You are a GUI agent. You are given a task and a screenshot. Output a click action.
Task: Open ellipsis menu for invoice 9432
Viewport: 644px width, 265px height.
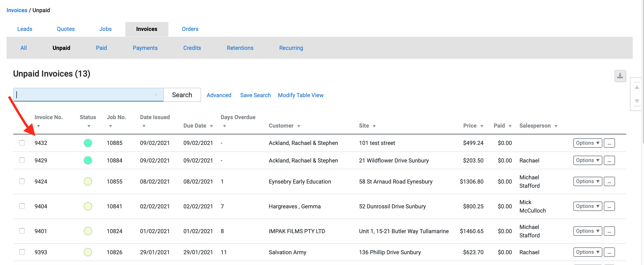tap(609, 143)
